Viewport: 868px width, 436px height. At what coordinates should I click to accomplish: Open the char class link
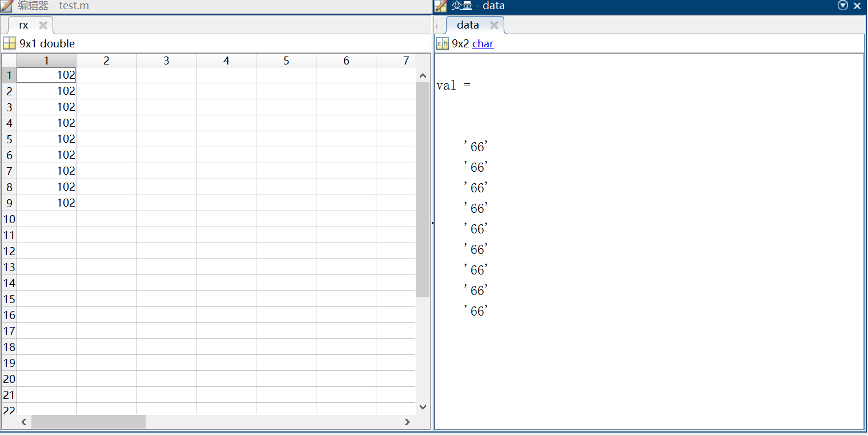coord(483,43)
